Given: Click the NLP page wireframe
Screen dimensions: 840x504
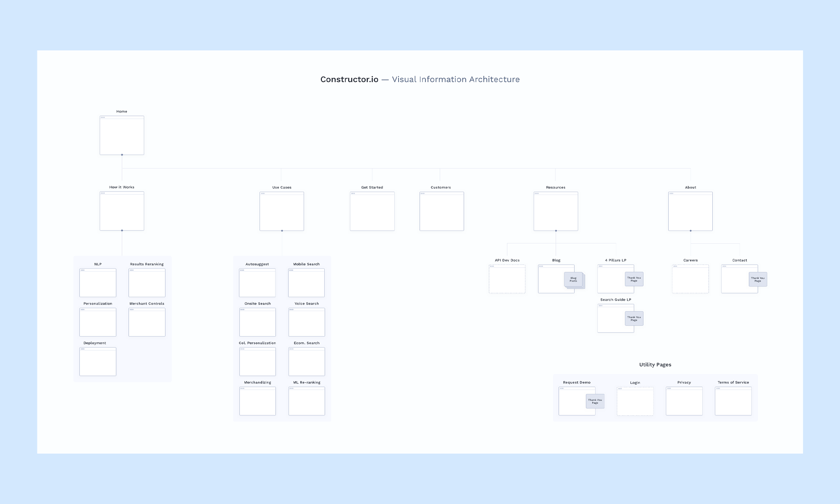Looking at the screenshot, I should point(97,283).
